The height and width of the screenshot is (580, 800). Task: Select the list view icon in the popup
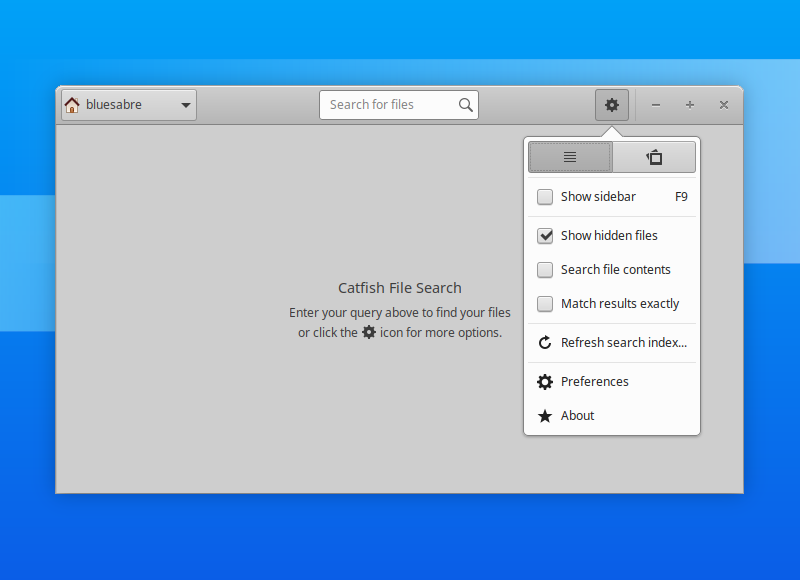coord(569,156)
